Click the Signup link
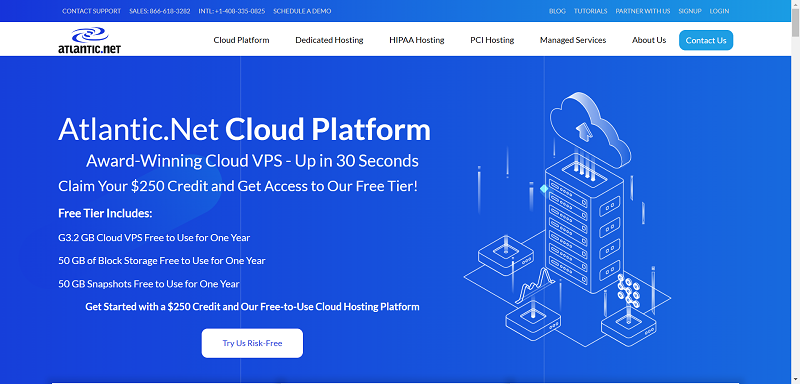This screenshot has height=384, width=800. tap(690, 11)
